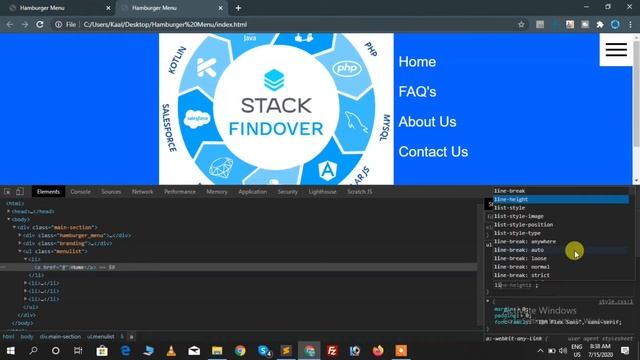Close the first Hamburger Menu tab
The width and height of the screenshot is (640, 360).
click(x=108, y=8)
